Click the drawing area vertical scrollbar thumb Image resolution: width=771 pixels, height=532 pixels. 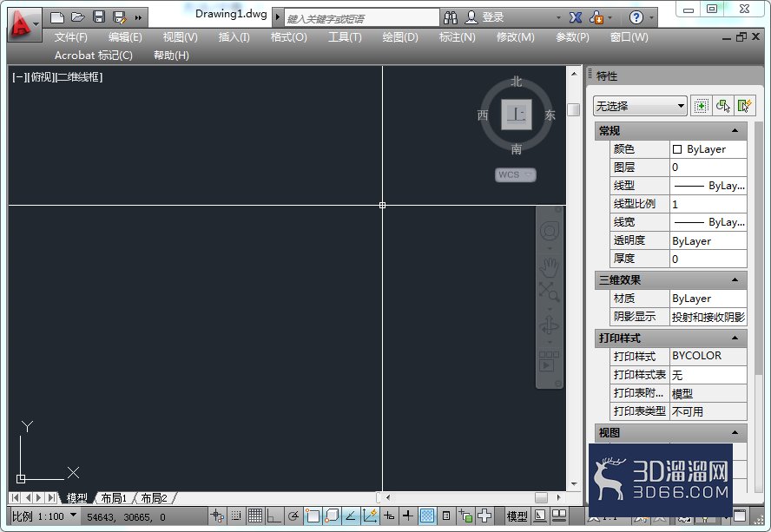[x=573, y=109]
